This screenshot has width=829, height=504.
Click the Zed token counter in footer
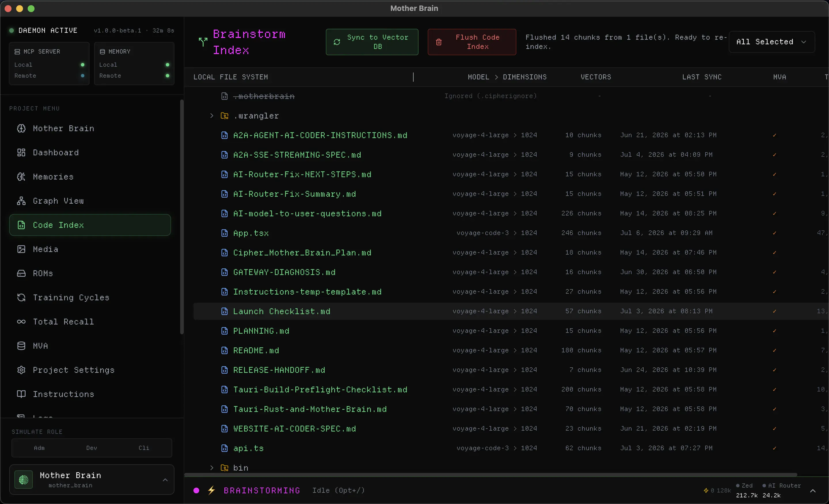pos(747,490)
